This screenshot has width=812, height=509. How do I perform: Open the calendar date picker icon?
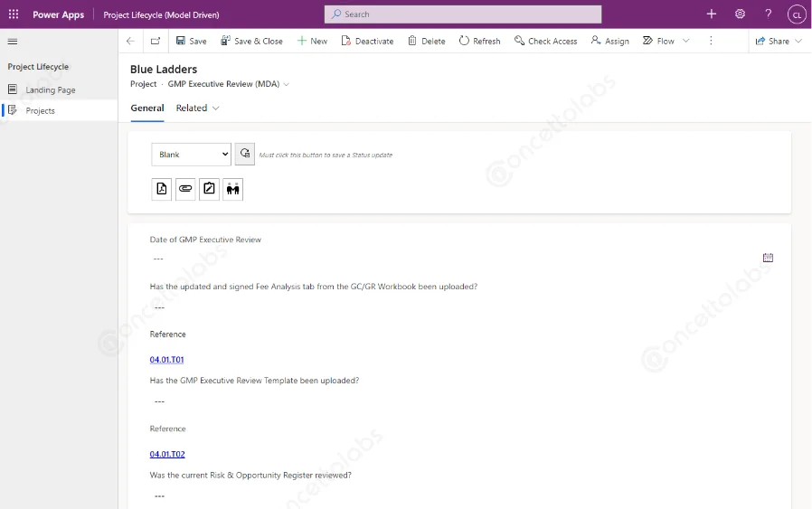[768, 258]
